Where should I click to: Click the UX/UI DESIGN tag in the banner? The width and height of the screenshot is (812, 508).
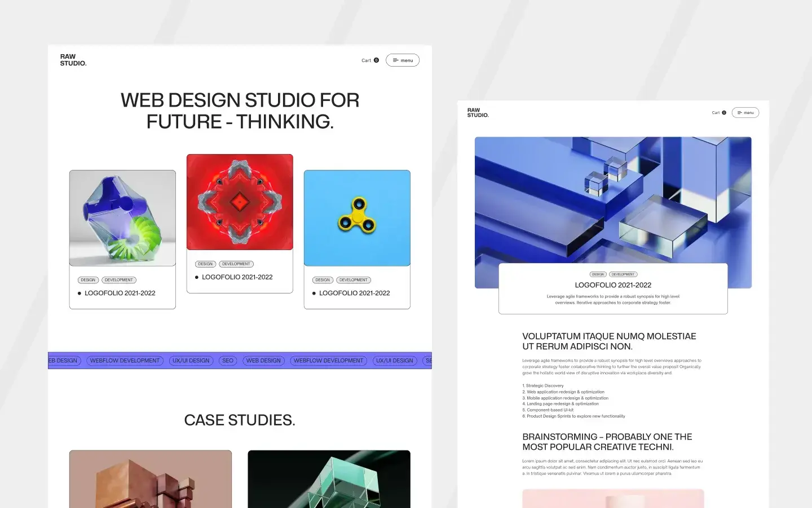pyautogui.click(x=191, y=361)
